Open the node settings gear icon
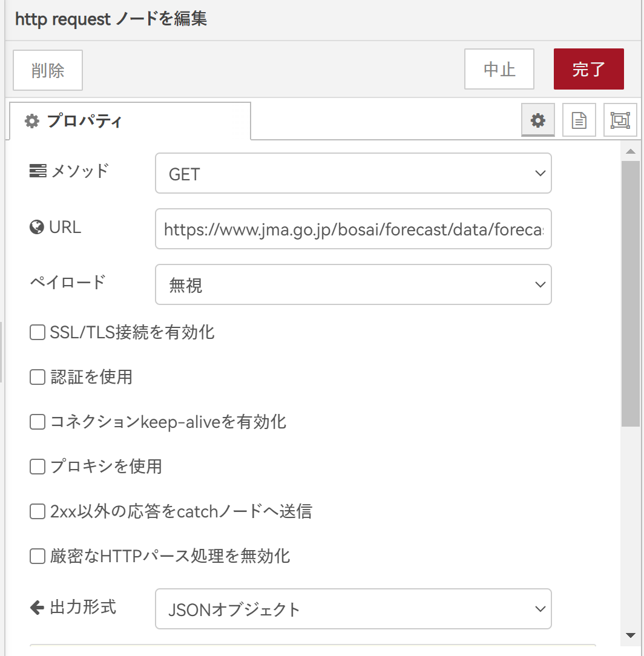This screenshot has width=644, height=656. pyautogui.click(x=537, y=120)
